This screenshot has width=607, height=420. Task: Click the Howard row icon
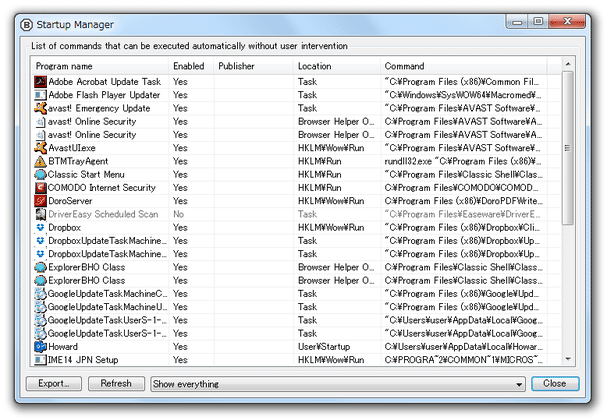(x=40, y=346)
